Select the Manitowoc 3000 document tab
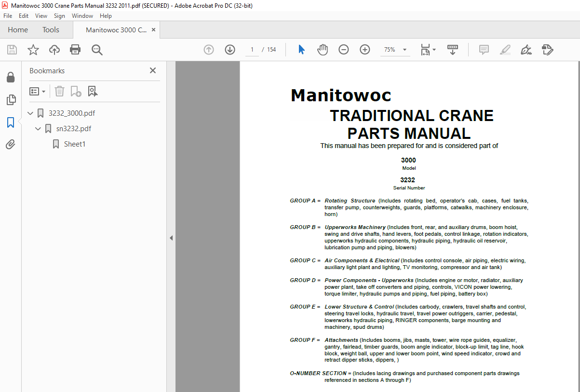Image resolution: width=580 pixels, height=392 pixels. [116, 30]
